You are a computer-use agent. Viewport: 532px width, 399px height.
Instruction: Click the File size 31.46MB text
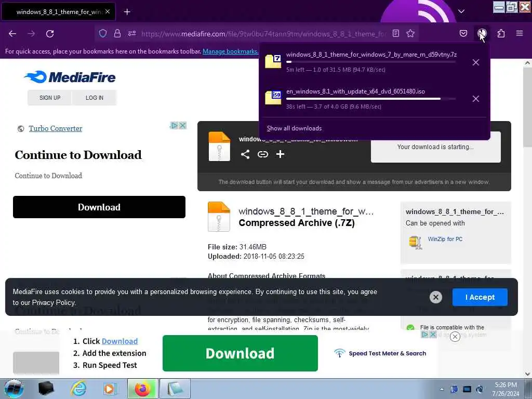237,247
